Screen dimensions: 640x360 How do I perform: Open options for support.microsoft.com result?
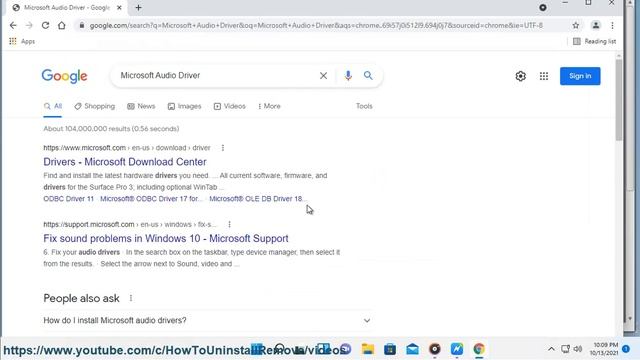[229, 224]
